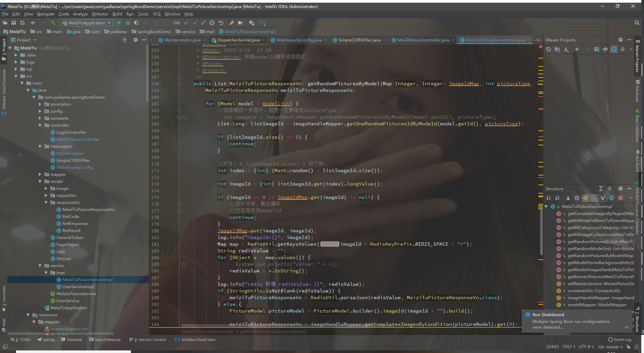The image size is (644, 353).
Task: Click the Build project hammer icon
Action: [x=53, y=23]
